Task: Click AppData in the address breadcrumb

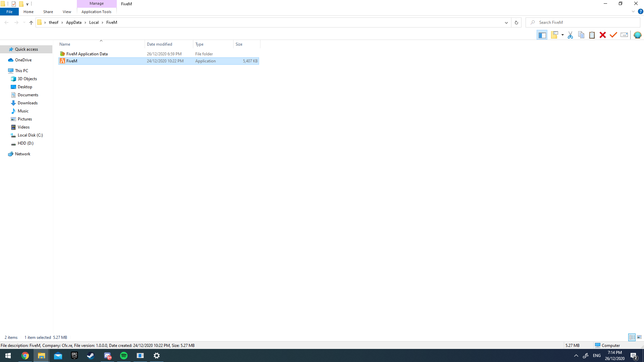Action: tap(74, 22)
